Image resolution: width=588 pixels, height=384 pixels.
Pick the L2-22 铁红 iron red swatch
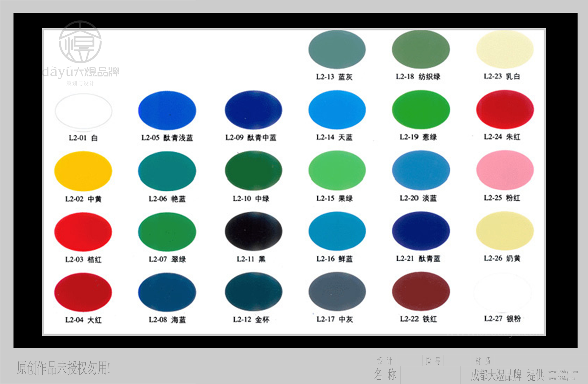point(421,291)
